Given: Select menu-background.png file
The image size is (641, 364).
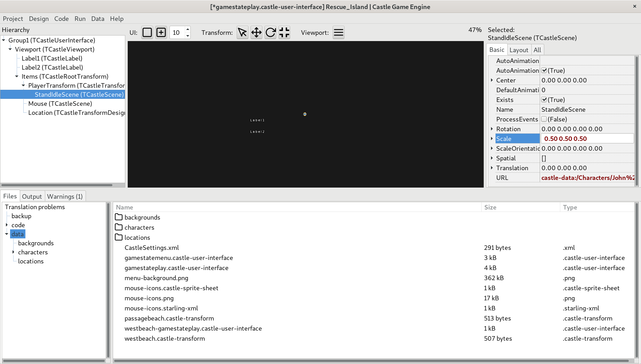Looking at the screenshot, I should [x=156, y=278].
